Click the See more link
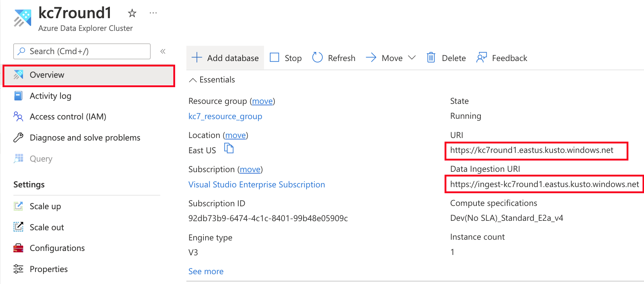Image resolution: width=644 pixels, height=284 pixels. point(206,271)
